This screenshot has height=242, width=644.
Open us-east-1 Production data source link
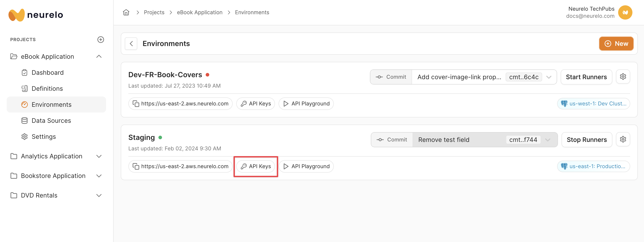click(593, 166)
